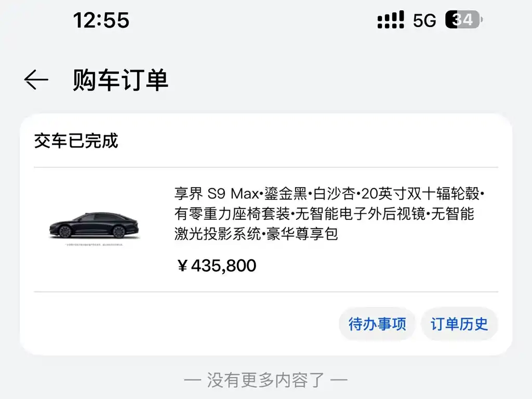The image size is (532, 399).
Task: Tap the 没有更多内容了 footer text
Action: pos(265,380)
